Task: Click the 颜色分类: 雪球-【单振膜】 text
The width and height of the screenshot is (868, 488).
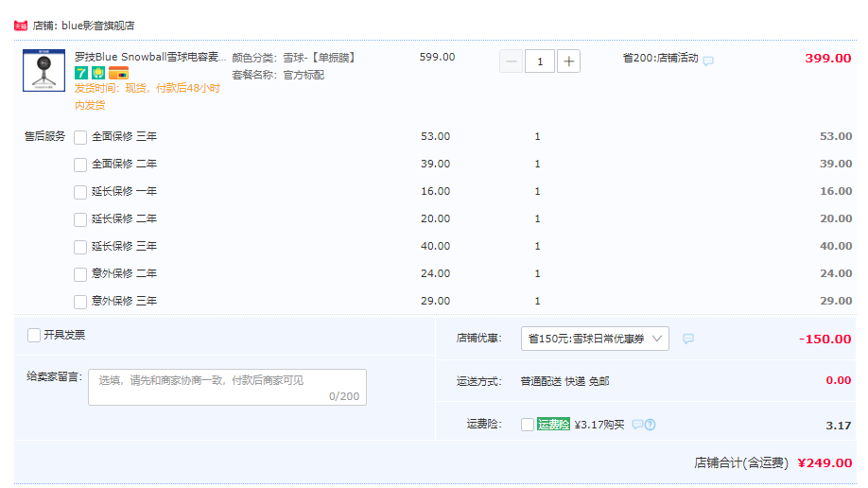Action: pos(294,58)
